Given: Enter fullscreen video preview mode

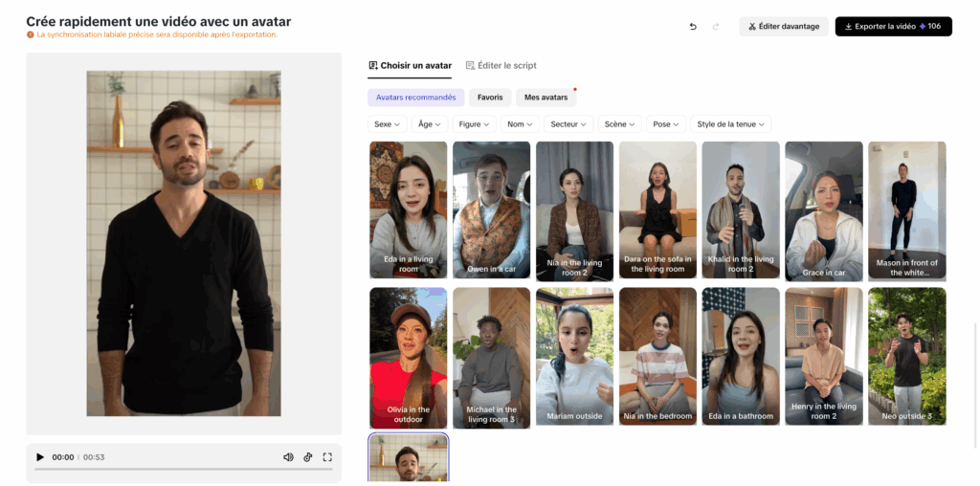Looking at the screenshot, I should pos(327,457).
